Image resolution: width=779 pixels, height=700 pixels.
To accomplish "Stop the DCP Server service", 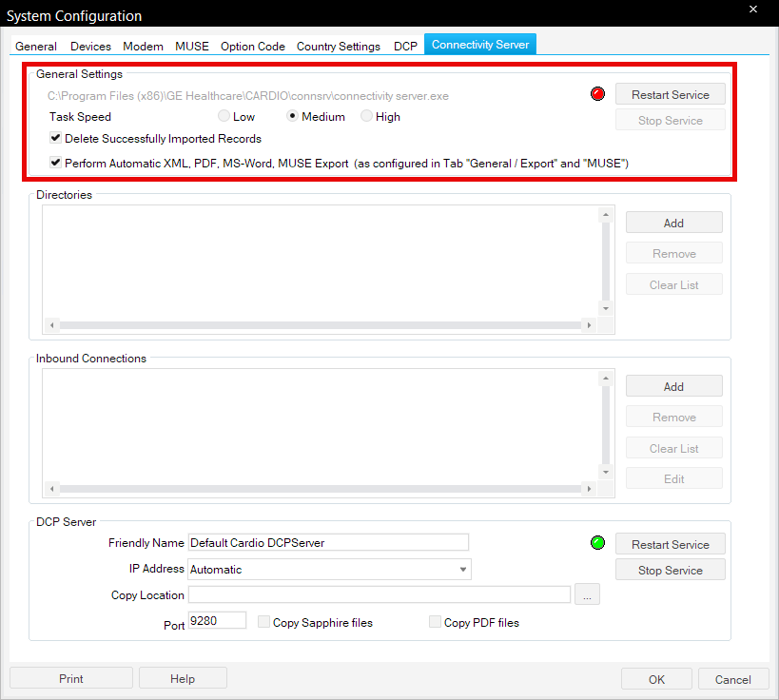I will coord(670,571).
